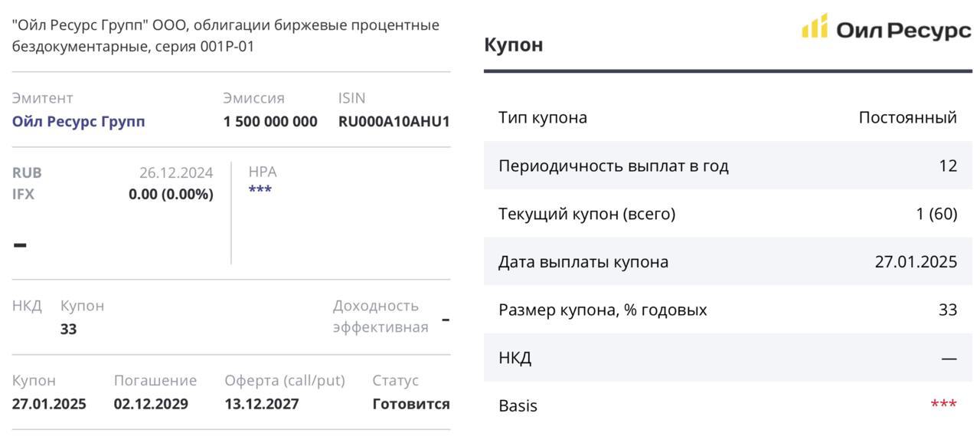980x443 pixels.
Task: Click the Погашение date 02.12.2029
Action: tap(151, 404)
